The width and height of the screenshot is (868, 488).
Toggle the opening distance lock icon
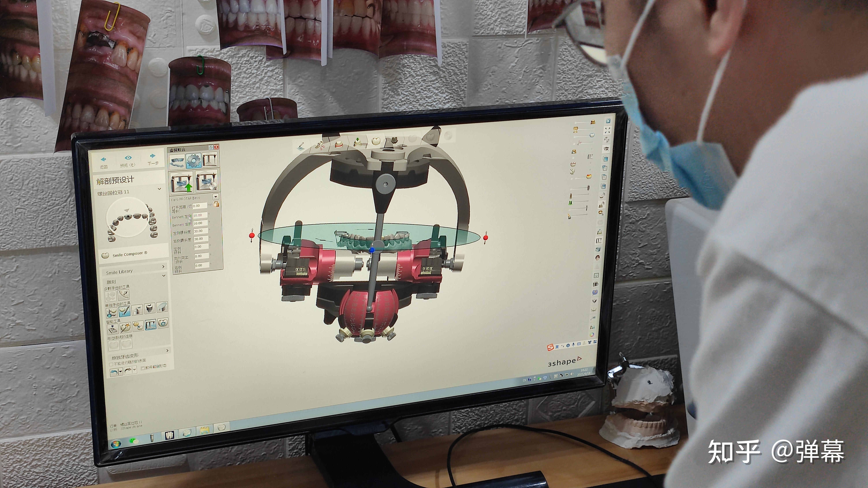(x=216, y=204)
